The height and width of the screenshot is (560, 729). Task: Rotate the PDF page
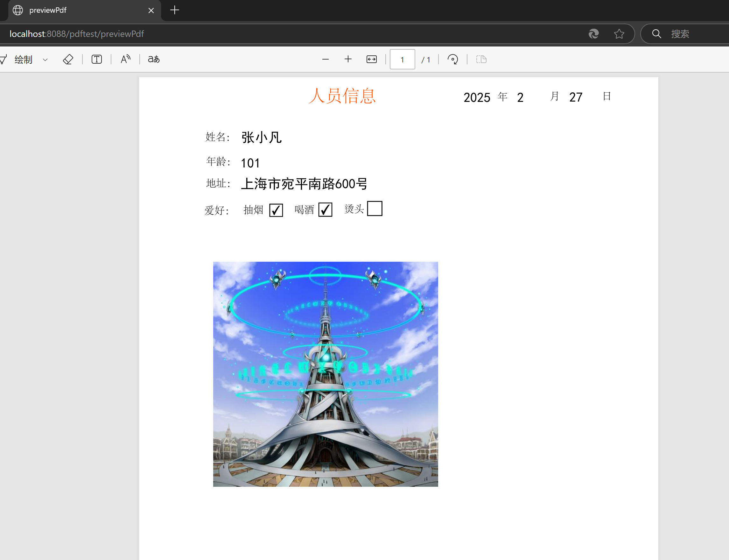[x=452, y=59]
